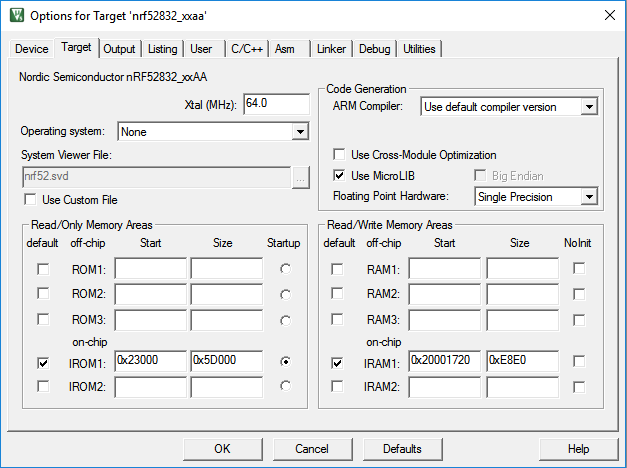Viewport: 627px width, 468px height.
Task: Uncheck the IRAM1 default checkbox
Action: (337, 363)
